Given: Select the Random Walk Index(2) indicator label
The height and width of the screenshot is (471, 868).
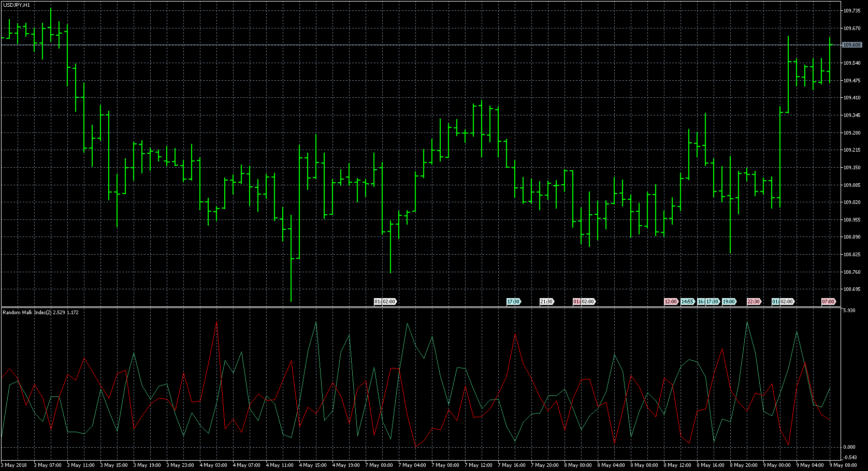Looking at the screenshot, I should point(40,313).
